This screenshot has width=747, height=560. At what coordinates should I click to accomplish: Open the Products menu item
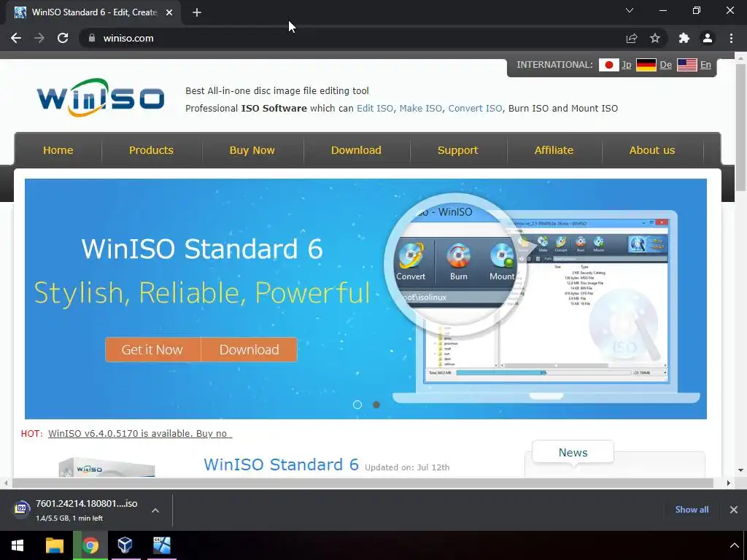[x=151, y=150]
